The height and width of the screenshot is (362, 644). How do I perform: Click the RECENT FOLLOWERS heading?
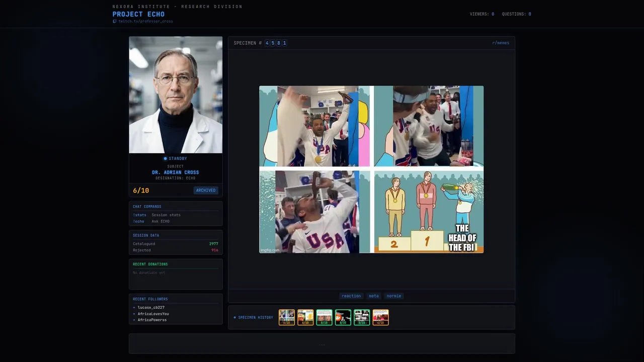(150, 299)
